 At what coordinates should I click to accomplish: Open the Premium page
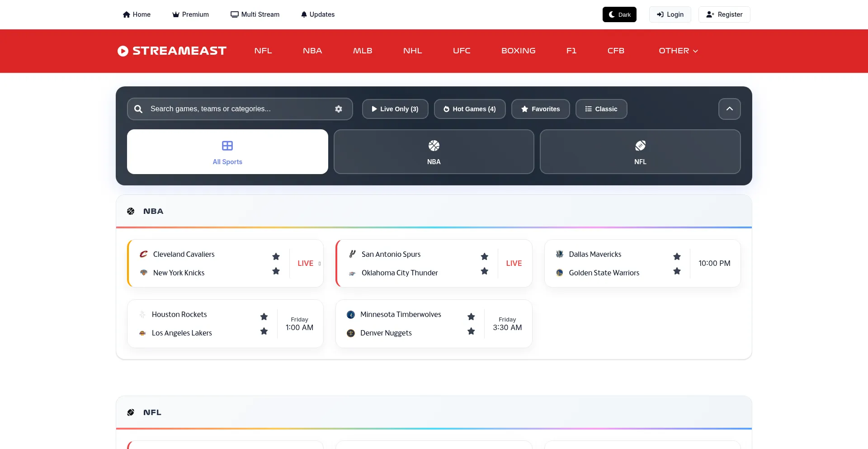pos(190,14)
